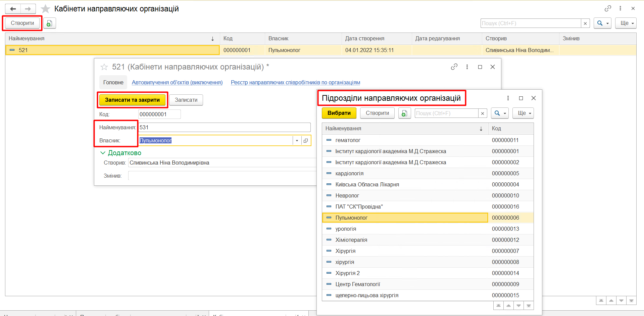Viewport: 644px width, 316px height.
Task: Click the back navigation arrow
Action: pos(13,9)
